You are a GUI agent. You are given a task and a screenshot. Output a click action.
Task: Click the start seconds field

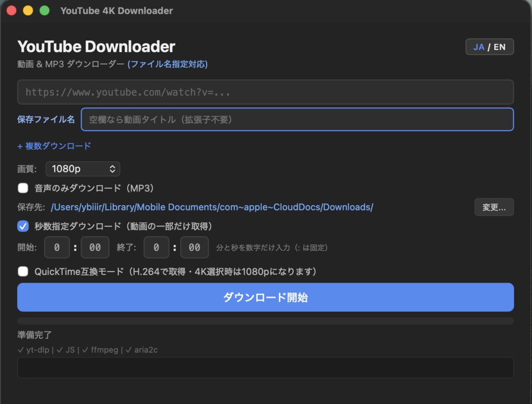click(x=95, y=247)
